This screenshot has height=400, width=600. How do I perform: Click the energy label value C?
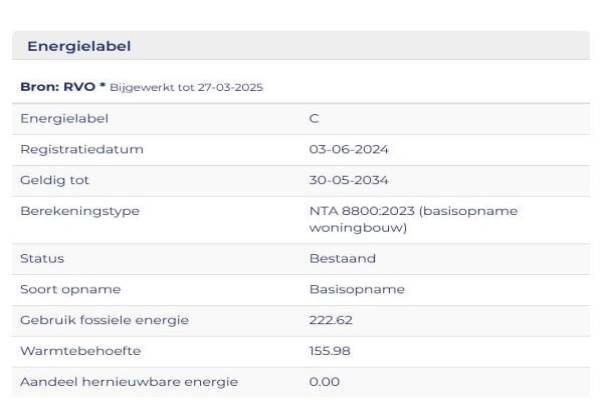[314, 119]
